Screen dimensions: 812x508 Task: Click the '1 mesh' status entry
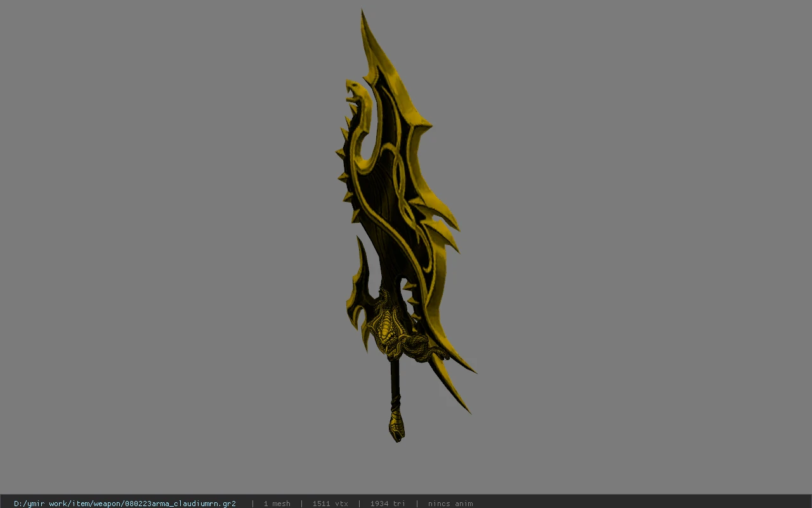coord(277,504)
